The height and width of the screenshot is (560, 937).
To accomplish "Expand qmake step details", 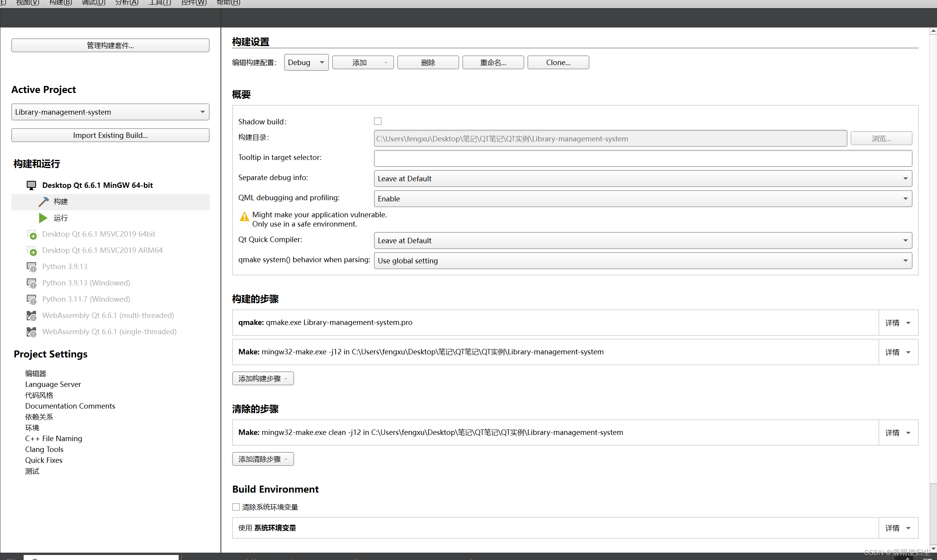I will tap(897, 323).
